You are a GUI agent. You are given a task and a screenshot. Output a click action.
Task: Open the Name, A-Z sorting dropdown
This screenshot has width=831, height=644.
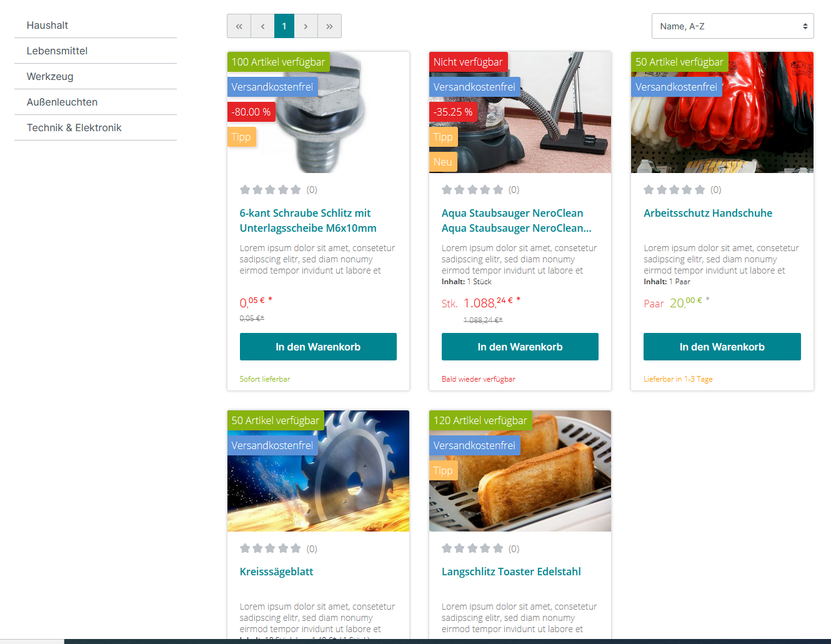pos(732,26)
